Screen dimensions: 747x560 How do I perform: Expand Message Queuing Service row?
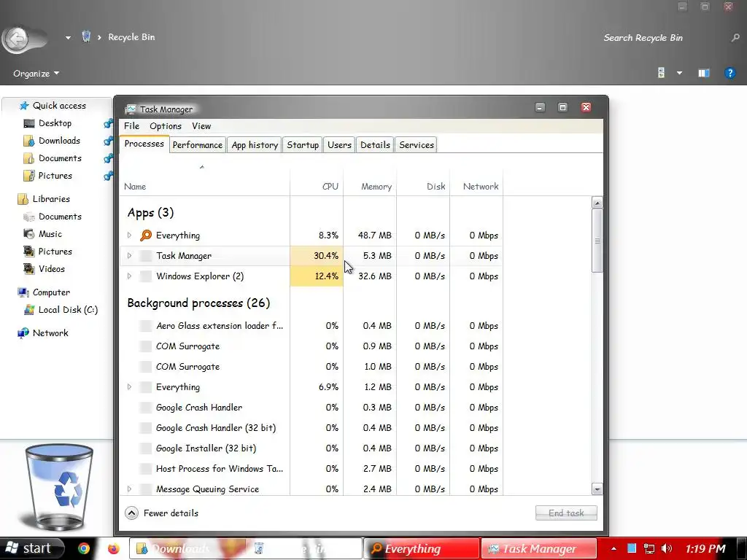(129, 489)
